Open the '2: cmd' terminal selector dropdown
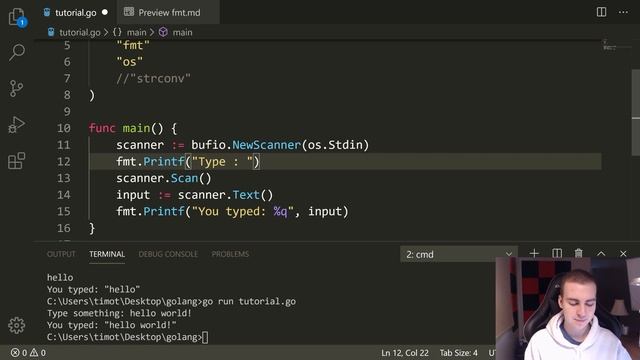The image size is (640, 360). [459, 254]
